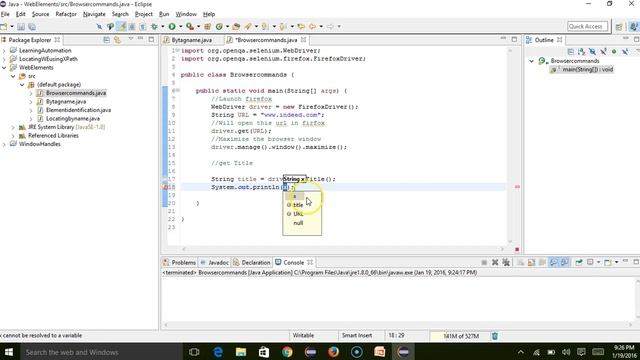The height and width of the screenshot is (360, 640).
Task: Collapse the (default package) node
Action: [x=22, y=85]
